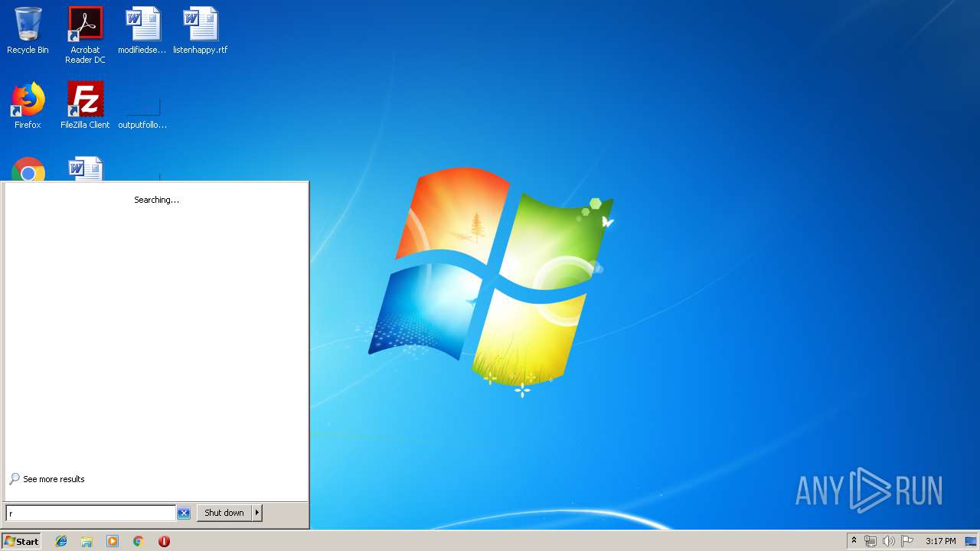Open Chrome from the taskbar

[x=139, y=541]
